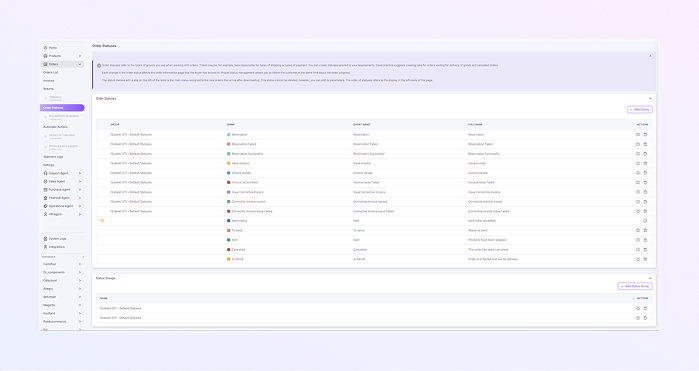Delete the To send status
Viewport: 699px width, 371px height.
645,231
